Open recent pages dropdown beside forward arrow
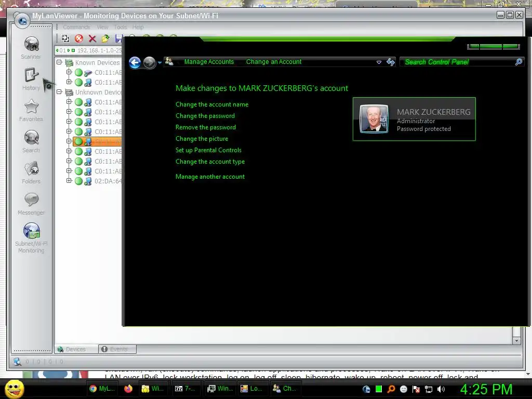The width and height of the screenshot is (532, 399). coord(159,63)
